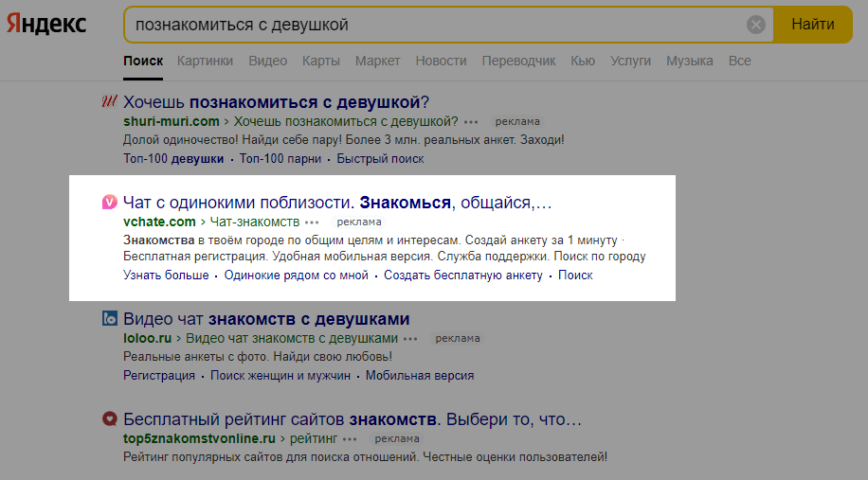This screenshot has height=480, width=868.
Task: Click реклама label on loloo.ru result
Action: (x=458, y=338)
